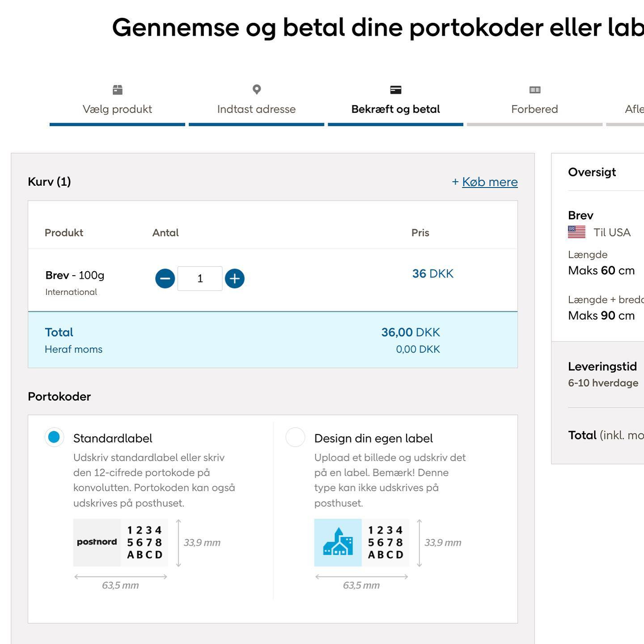Screen dimensions: 644x644
Task: Select the radio button beside Standardlabel text
Action: click(x=54, y=438)
